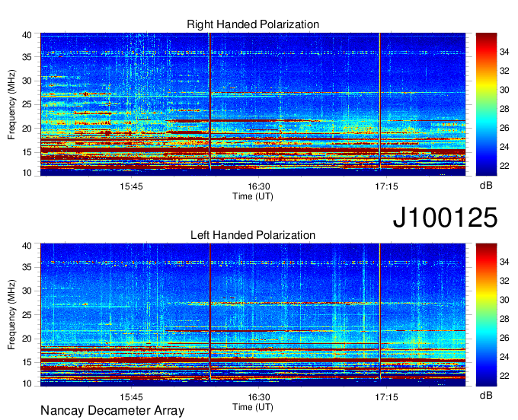
Task: Click the "Nancay Decameter Array" caption
Action: click(112, 410)
